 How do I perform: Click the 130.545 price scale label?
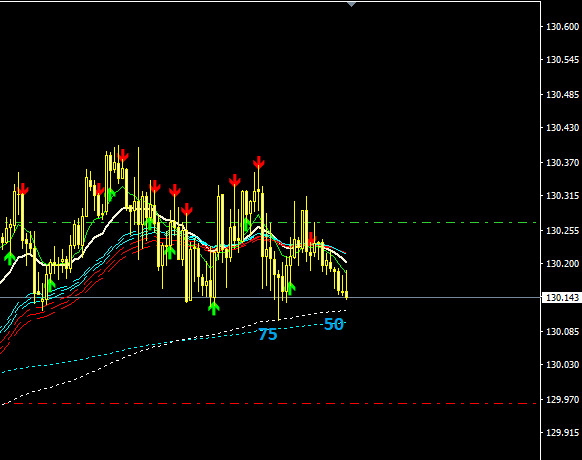pyautogui.click(x=562, y=59)
